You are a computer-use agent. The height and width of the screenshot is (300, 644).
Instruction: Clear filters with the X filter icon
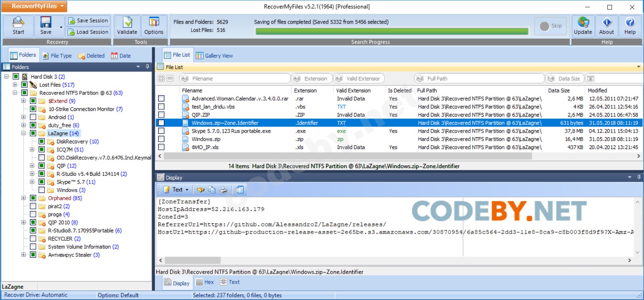pyautogui.click(x=161, y=79)
